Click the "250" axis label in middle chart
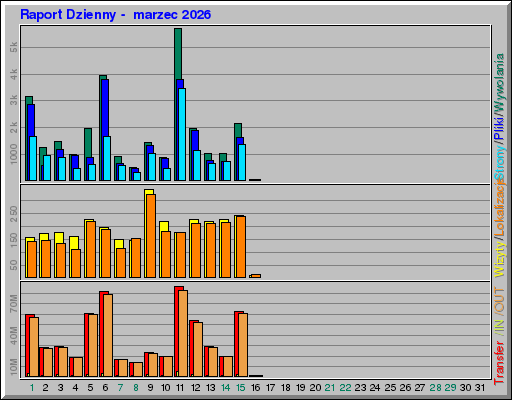Screen dimensions: 512x400 [x=14, y=214]
